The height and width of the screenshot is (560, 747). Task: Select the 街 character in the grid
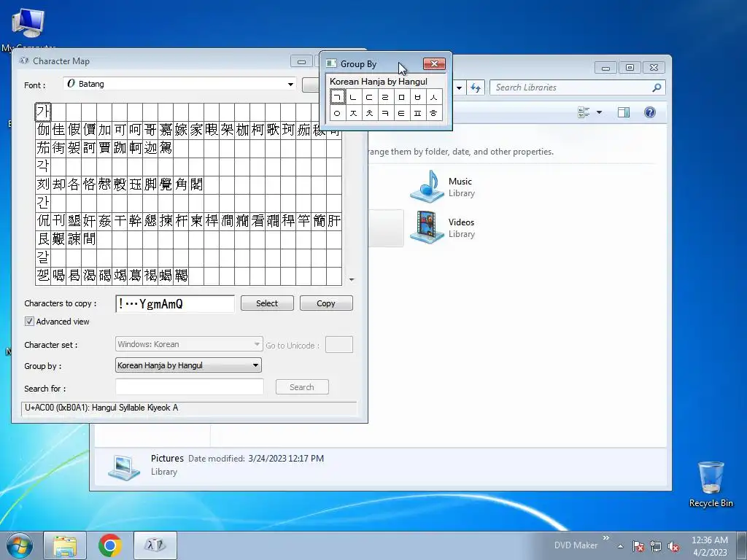coord(58,147)
